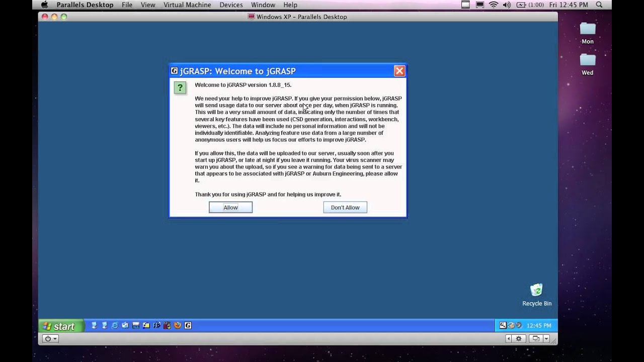Click the filmstrip icon in Mac menu bar
The width and height of the screenshot is (644, 362).
click(x=465, y=5)
